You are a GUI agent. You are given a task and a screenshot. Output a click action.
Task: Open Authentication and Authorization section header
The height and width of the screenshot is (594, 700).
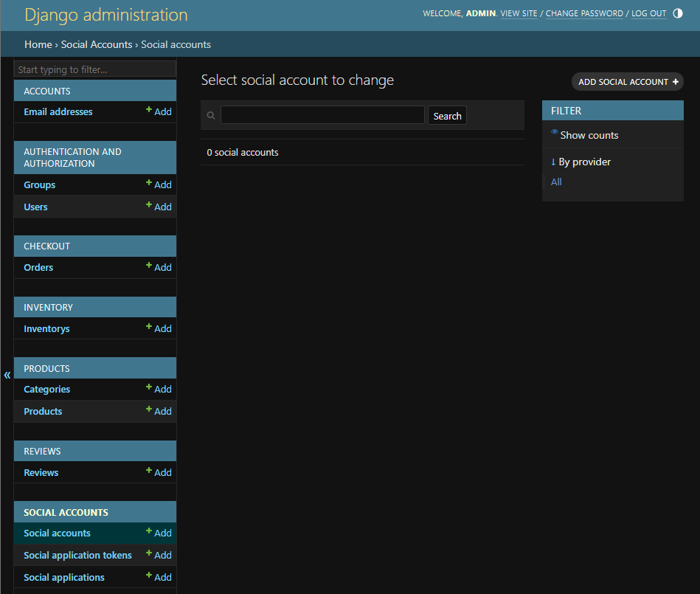pos(72,158)
